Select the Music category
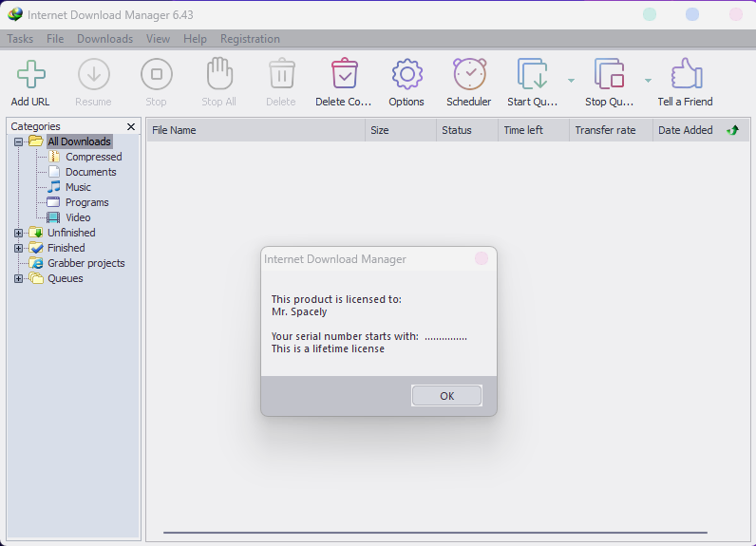This screenshot has height=546, width=756. coord(78,187)
